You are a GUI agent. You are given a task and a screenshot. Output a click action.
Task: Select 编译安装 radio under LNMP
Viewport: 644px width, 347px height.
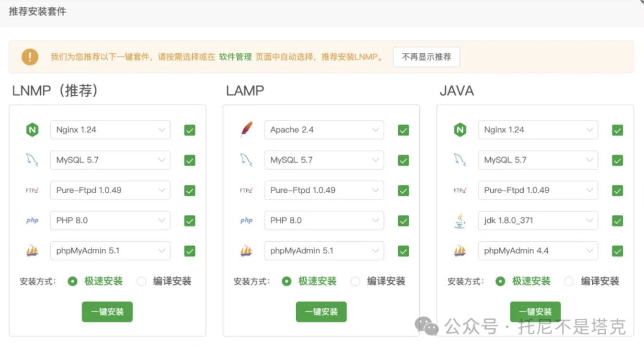point(141,281)
